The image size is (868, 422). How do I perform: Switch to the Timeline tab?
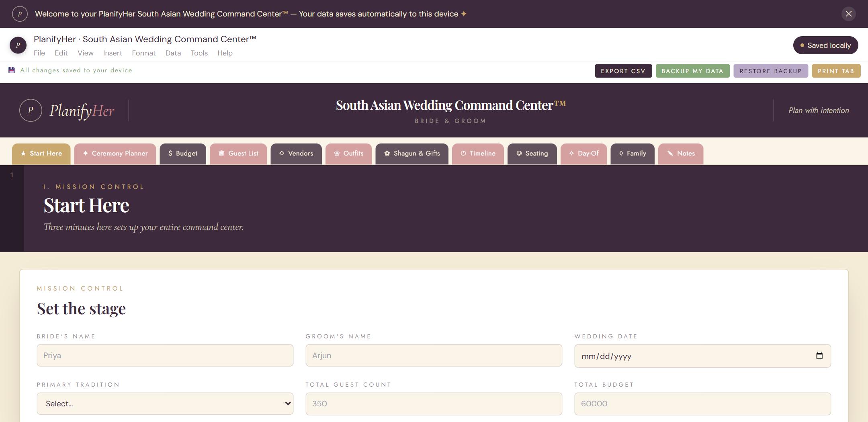[478, 154]
